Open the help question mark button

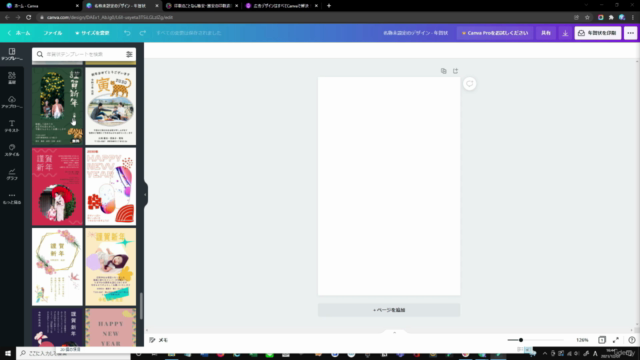[632, 340]
